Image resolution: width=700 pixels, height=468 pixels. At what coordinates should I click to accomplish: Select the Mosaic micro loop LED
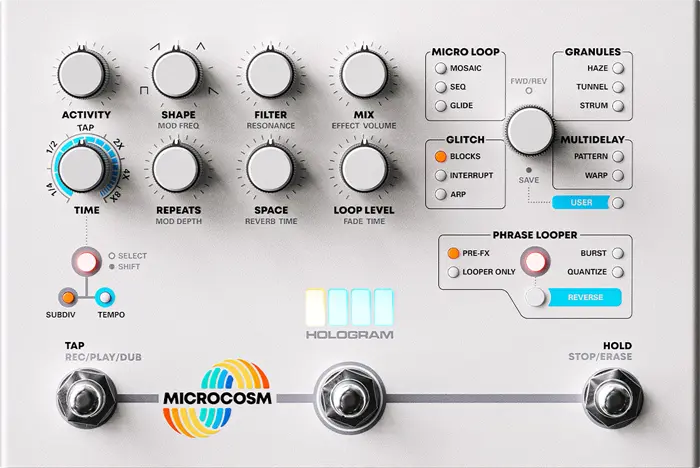pos(441,68)
